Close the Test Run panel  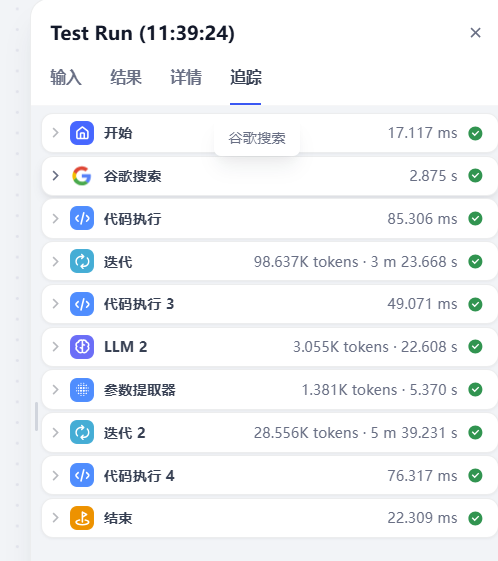[475, 33]
